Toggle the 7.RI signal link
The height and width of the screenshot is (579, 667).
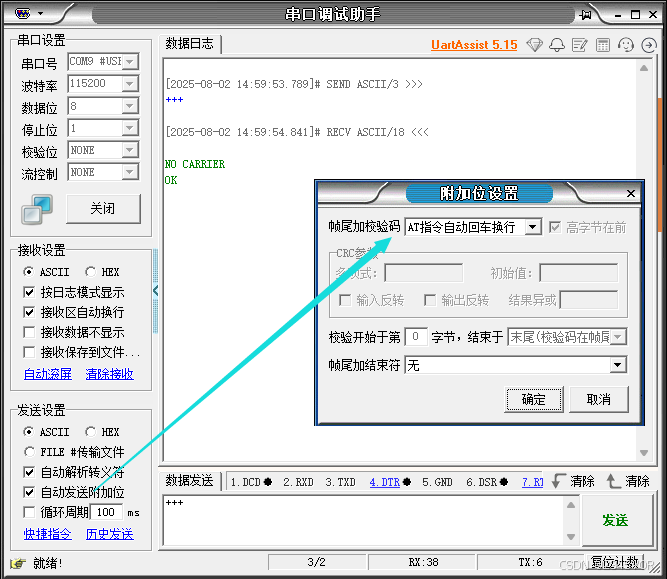(x=533, y=482)
